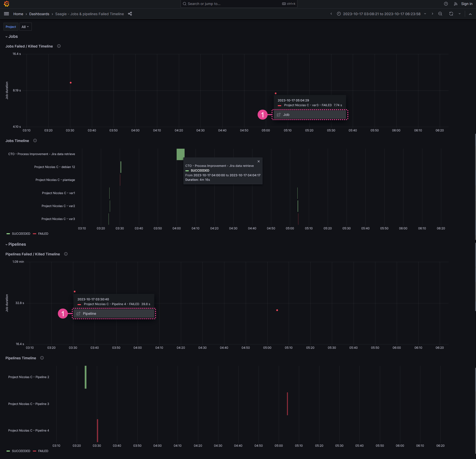The height and width of the screenshot is (459, 476).
Task: Click the Saagie dashboard title breadcrumb
Action: click(89, 14)
